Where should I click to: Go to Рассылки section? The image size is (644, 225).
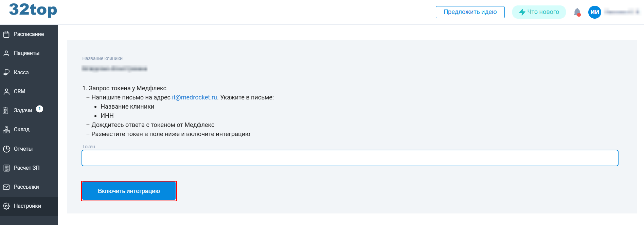[29, 187]
